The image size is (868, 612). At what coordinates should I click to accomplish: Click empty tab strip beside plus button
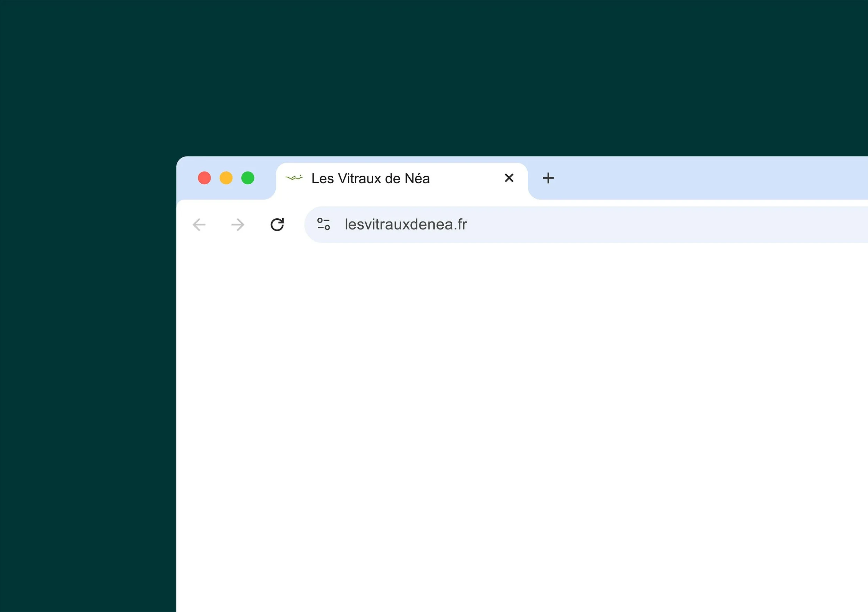[x=699, y=178]
